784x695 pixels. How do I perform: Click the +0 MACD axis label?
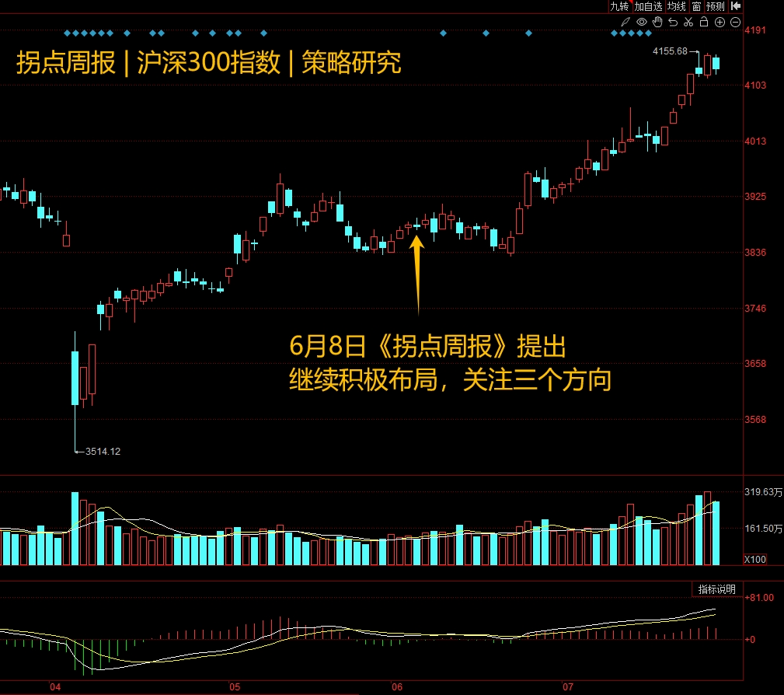point(750,640)
